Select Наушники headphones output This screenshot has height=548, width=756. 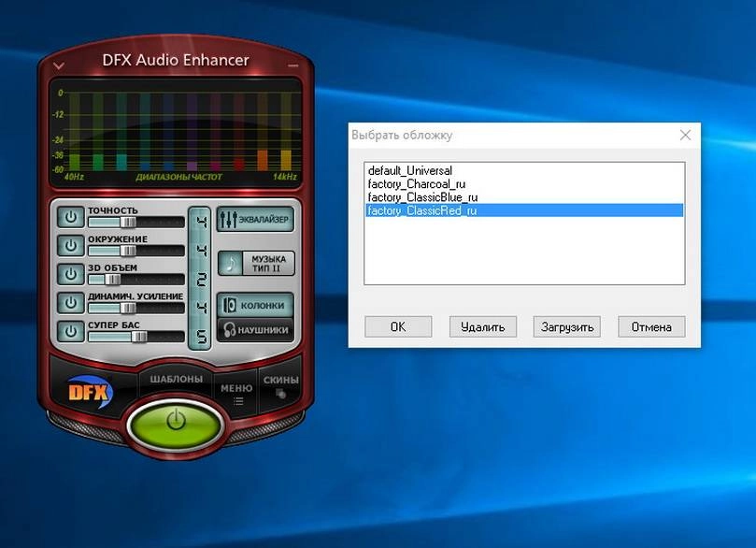(x=255, y=330)
